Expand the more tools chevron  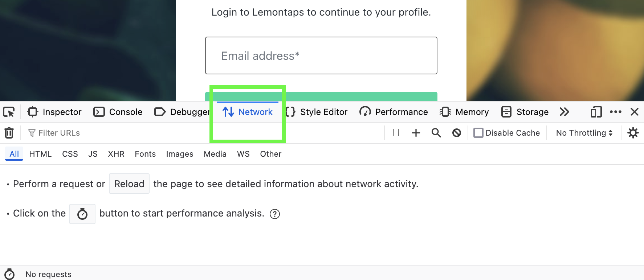coord(564,112)
